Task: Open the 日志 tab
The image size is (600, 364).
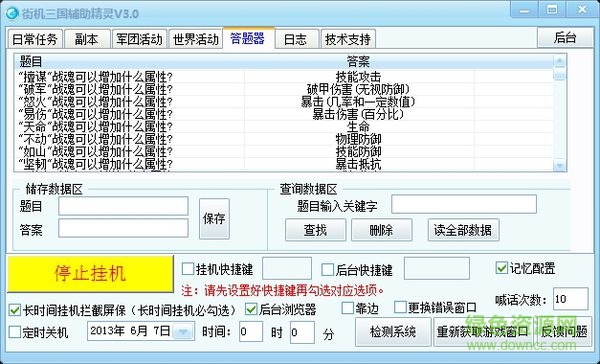Action: click(296, 39)
